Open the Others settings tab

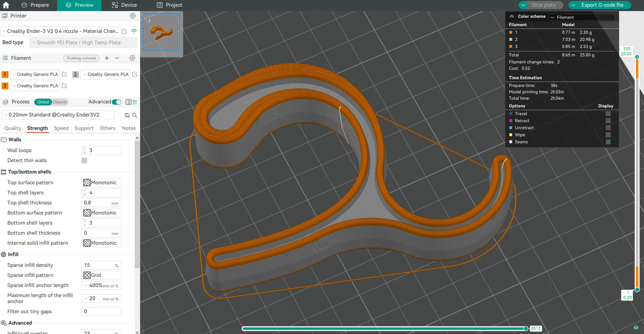107,128
